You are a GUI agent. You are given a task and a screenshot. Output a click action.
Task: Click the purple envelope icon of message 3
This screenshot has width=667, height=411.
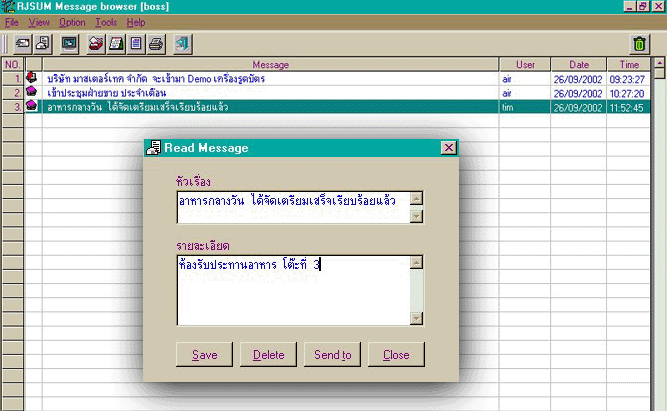[31, 105]
